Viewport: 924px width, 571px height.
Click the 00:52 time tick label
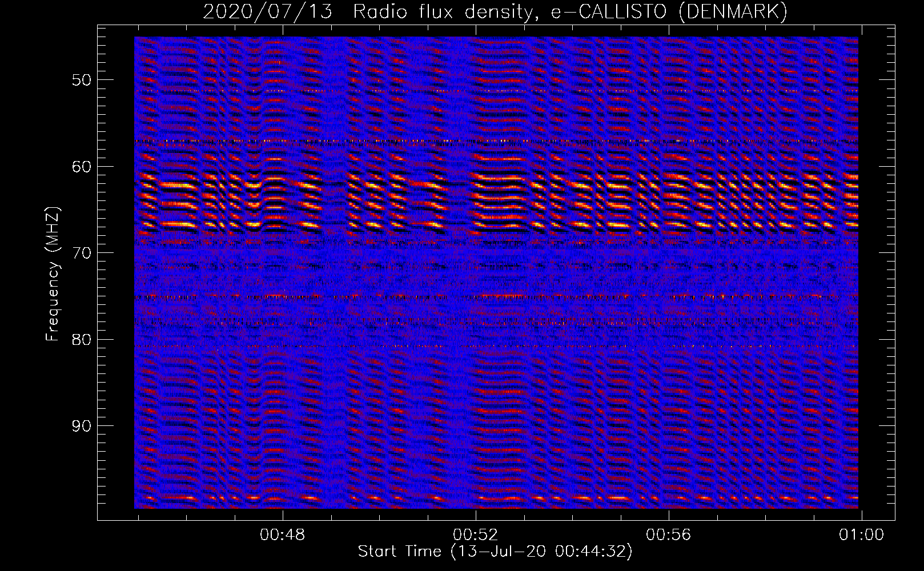(475, 534)
